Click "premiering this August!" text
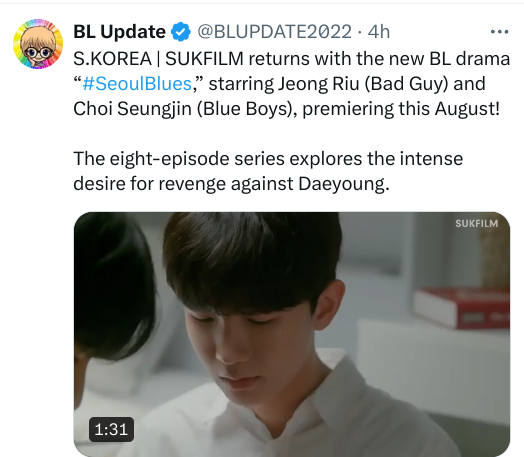The image size is (524, 457). tap(401, 109)
